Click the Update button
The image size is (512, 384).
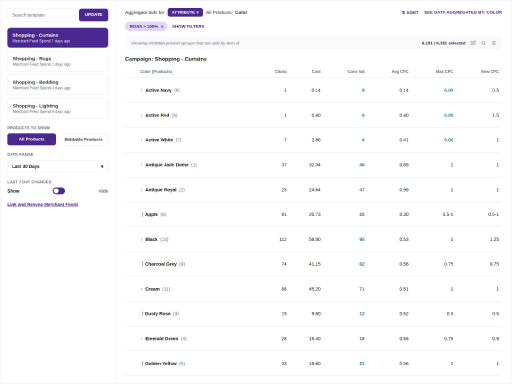point(93,15)
